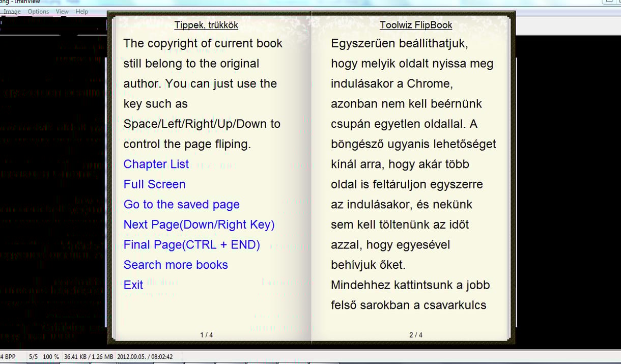
Task: Click the '2 / 4' page number
Action: 416,335
